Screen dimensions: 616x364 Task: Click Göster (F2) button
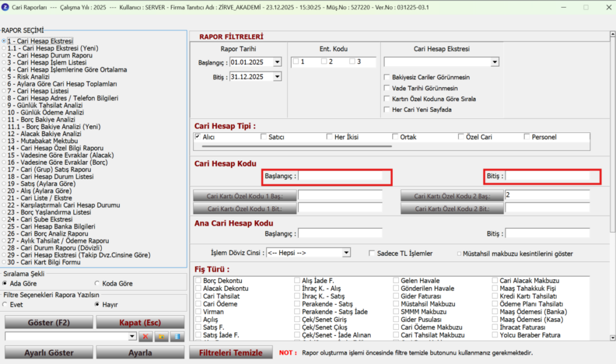tap(49, 322)
